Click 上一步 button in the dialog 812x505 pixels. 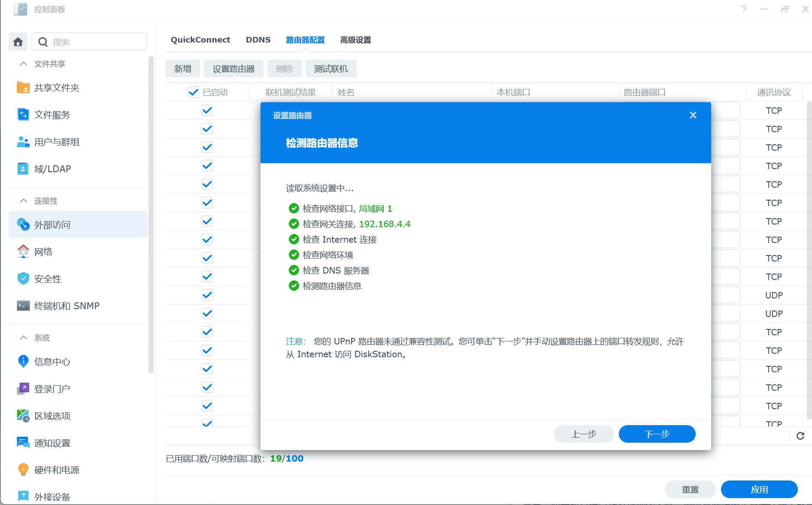click(584, 434)
